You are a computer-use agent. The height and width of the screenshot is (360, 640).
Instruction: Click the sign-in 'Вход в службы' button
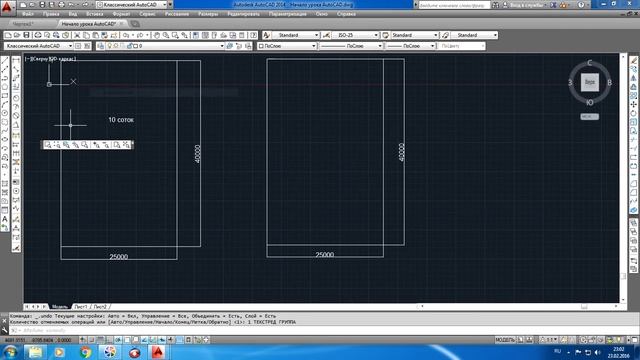click(x=527, y=5)
